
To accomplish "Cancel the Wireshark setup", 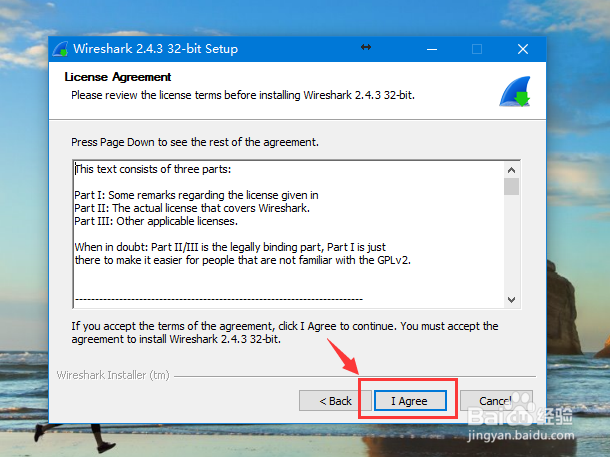I will coord(496,401).
